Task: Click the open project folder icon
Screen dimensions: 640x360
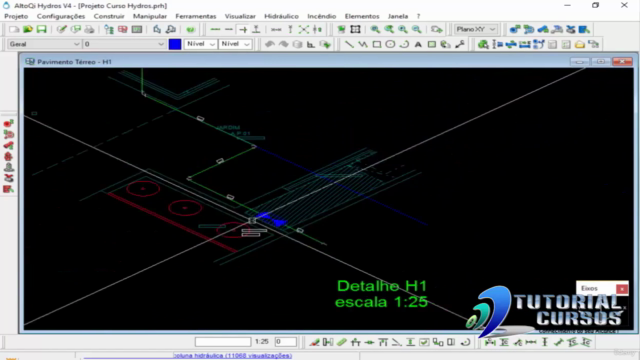Action: click(28, 29)
